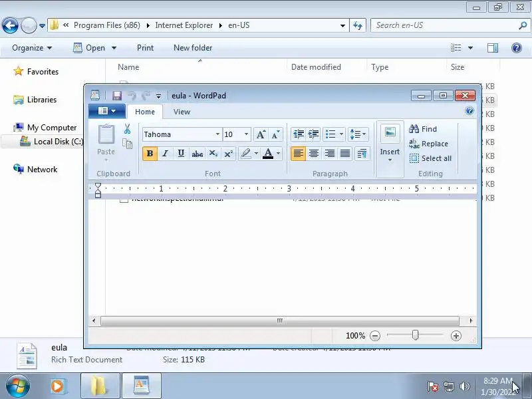The height and width of the screenshot is (399, 532).
Task: Click WordPad zoom in plus button
Action: coord(456,336)
